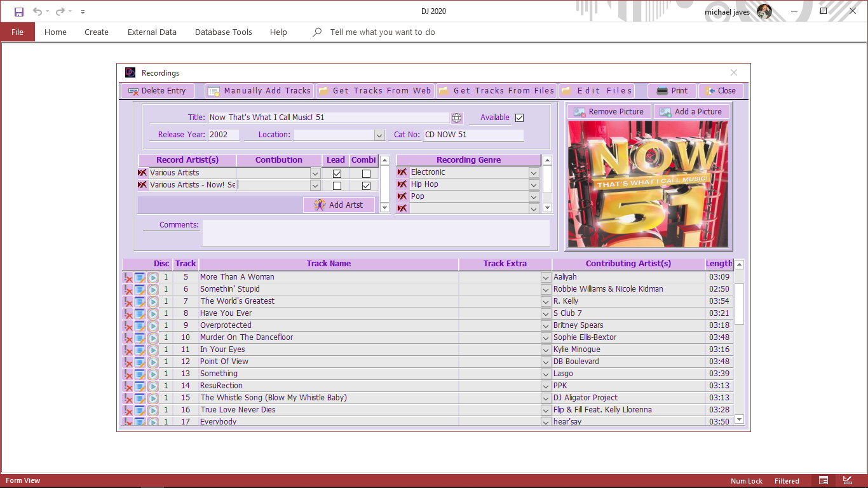Click the Get Tracks From Web button
The height and width of the screenshot is (488, 868).
coord(375,91)
